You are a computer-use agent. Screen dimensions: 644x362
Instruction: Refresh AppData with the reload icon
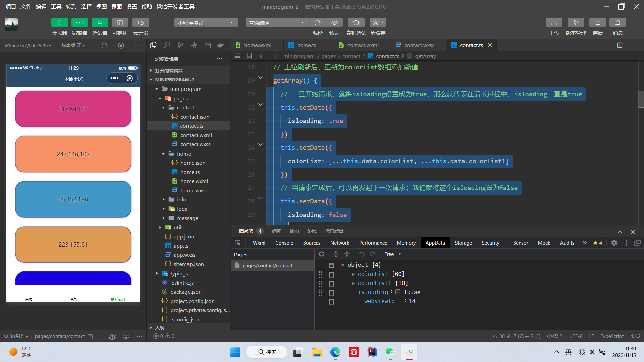[x=321, y=254]
